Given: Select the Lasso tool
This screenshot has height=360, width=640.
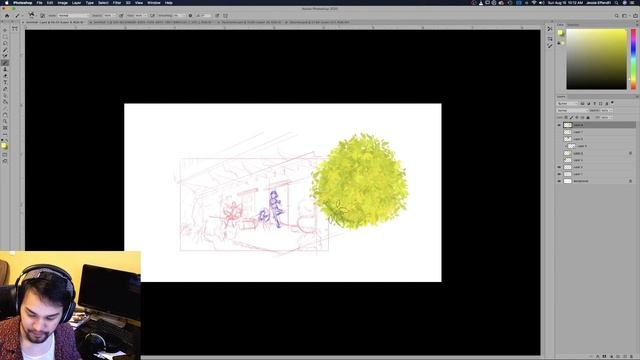Looking at the screenshot, I should (5, 43).
